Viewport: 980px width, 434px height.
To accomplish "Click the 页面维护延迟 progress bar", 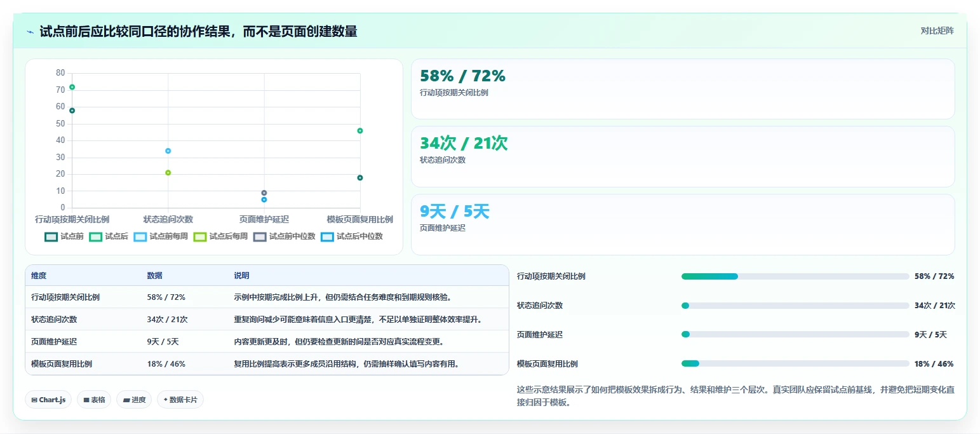I will (795, 334).
